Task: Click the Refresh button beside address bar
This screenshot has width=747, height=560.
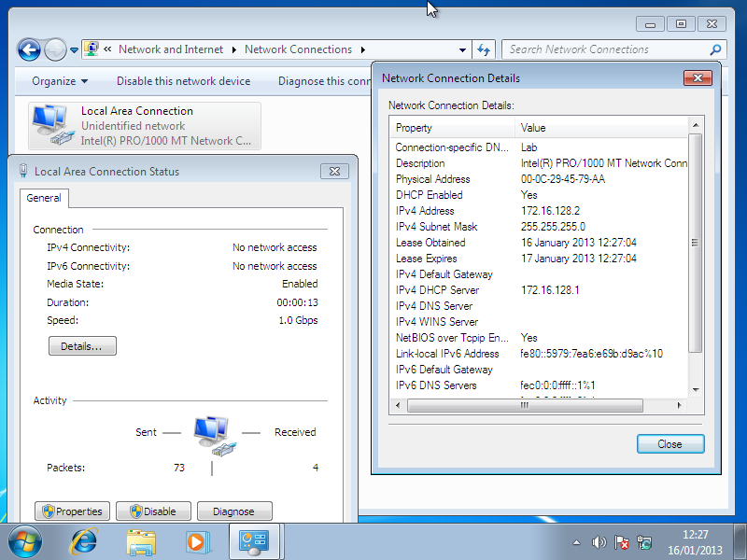Action: [484, 49]
